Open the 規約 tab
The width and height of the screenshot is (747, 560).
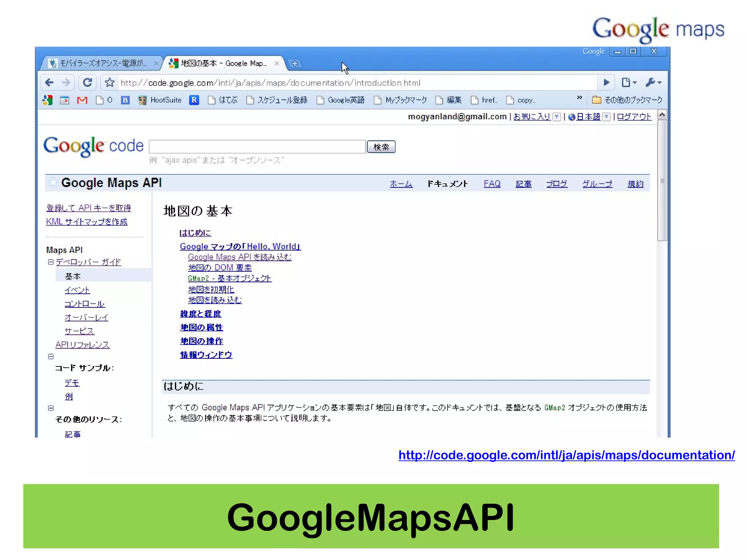click(635, 184)
